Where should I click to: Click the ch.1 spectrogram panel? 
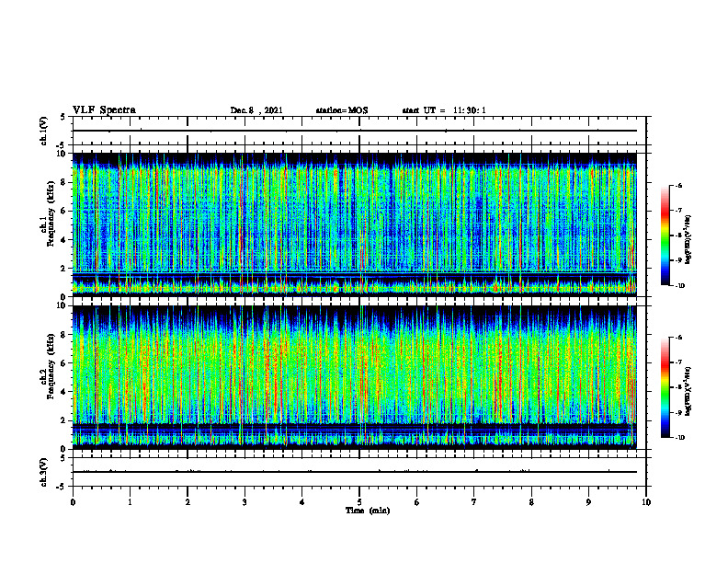click(355, 224)
